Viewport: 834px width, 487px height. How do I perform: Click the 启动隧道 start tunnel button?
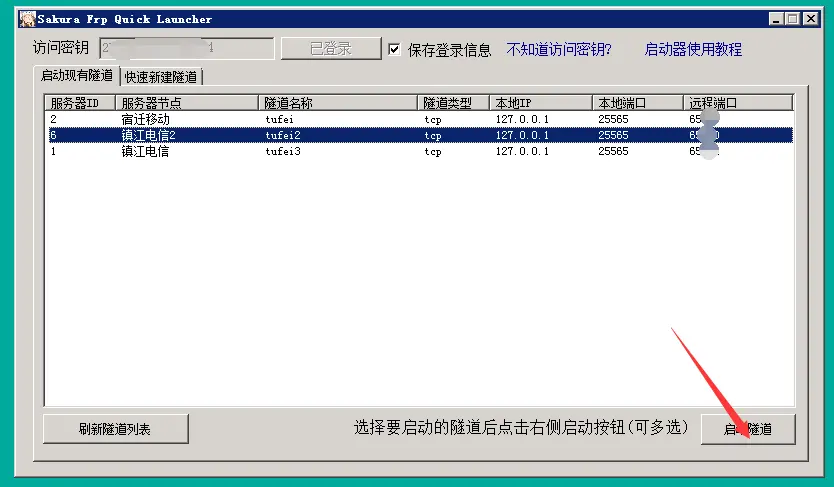748,429
